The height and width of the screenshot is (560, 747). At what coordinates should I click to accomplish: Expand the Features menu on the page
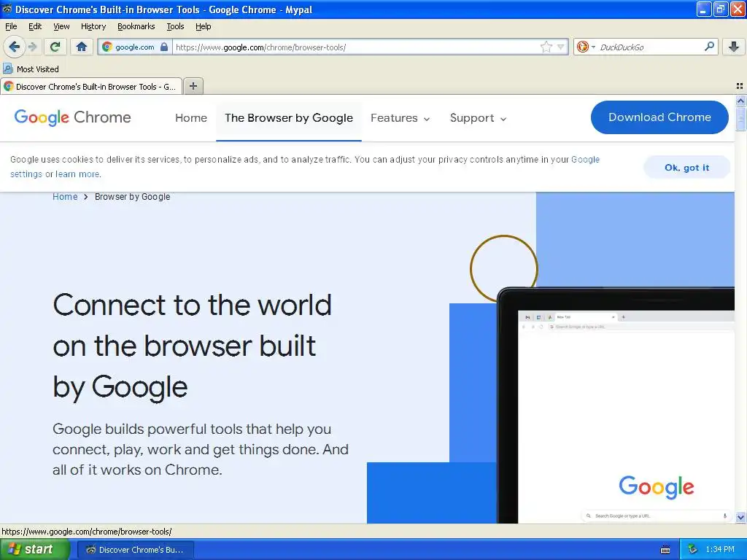click(400, 118)
